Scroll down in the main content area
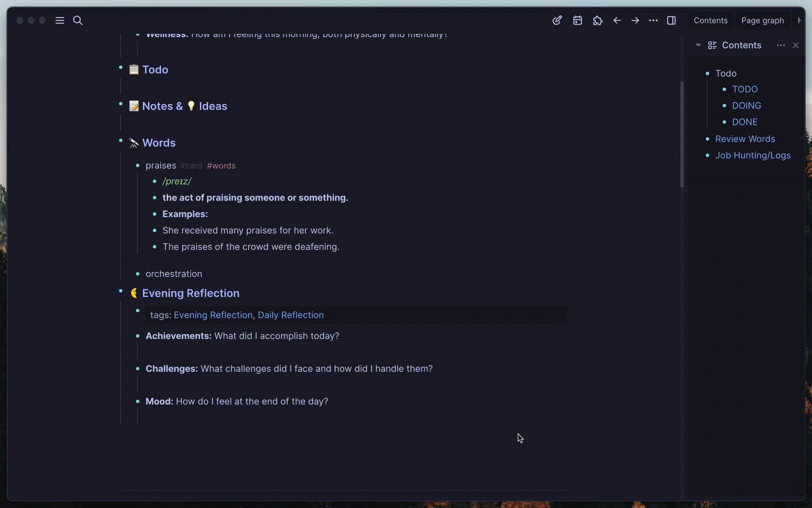 [x=681, y=234]
